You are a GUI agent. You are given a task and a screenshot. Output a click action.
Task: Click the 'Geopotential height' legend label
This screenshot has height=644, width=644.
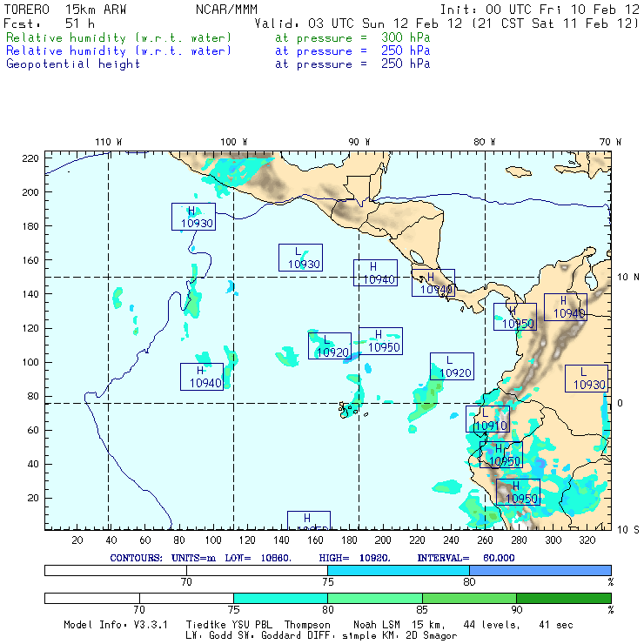point(73,64)
